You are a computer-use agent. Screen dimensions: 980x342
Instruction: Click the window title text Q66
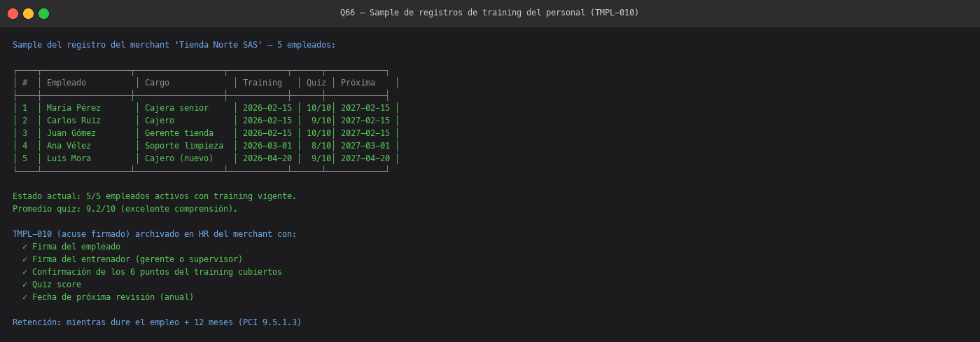click(347, 13)
